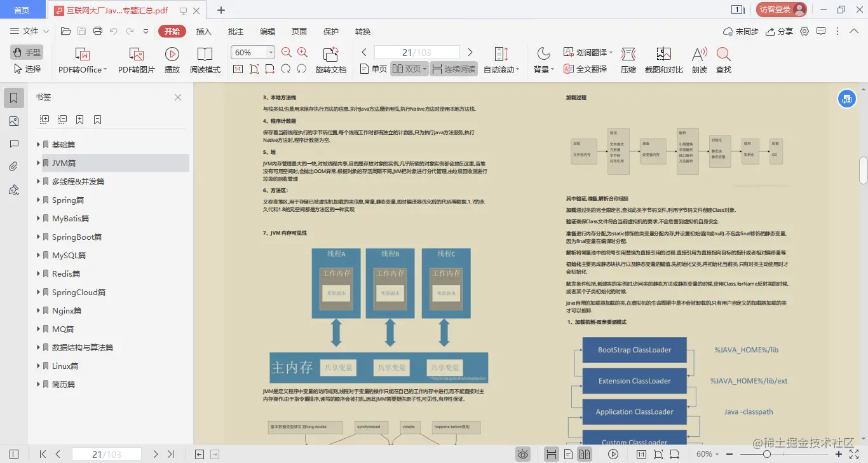Start slideshow with the 播放 button
The image size is (868, 463).
(x=172, y=61)
